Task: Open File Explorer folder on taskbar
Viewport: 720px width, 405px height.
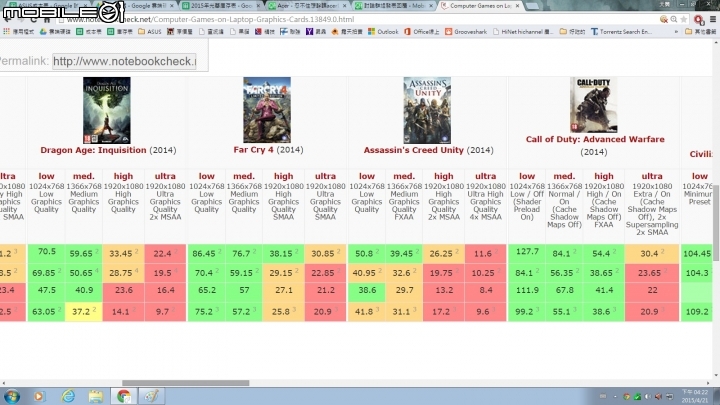Action: [x=96, y=396]
